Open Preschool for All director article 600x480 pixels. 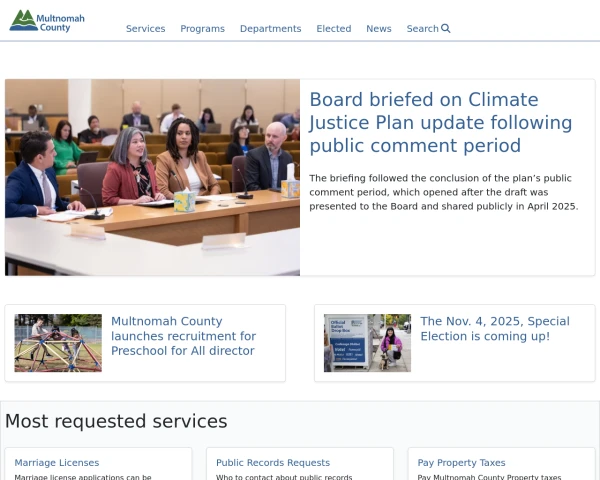click(x=183, y=336)
